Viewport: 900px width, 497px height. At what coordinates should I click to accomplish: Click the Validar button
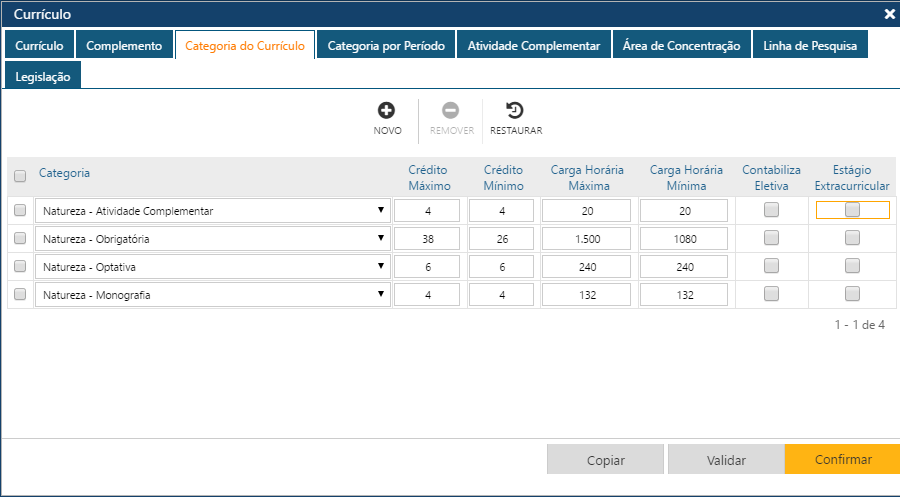click(726, 460)
